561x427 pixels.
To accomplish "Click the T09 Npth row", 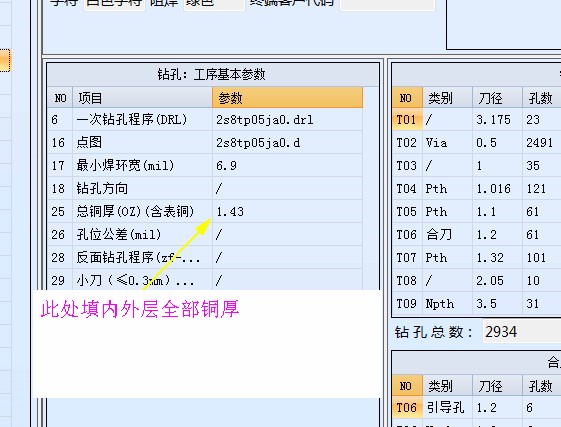I will (x=477, y=304).
